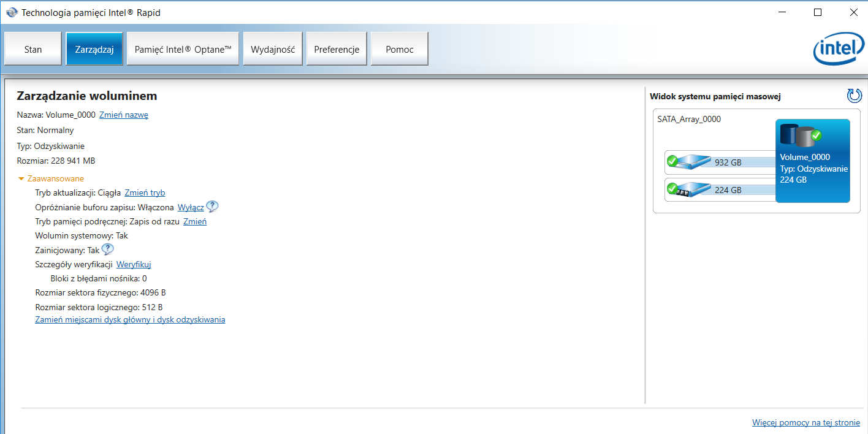Image resolution: width=868 pixels, height=434 pixels.
Task: Refresh the storage system view
Action: [854, 96]
